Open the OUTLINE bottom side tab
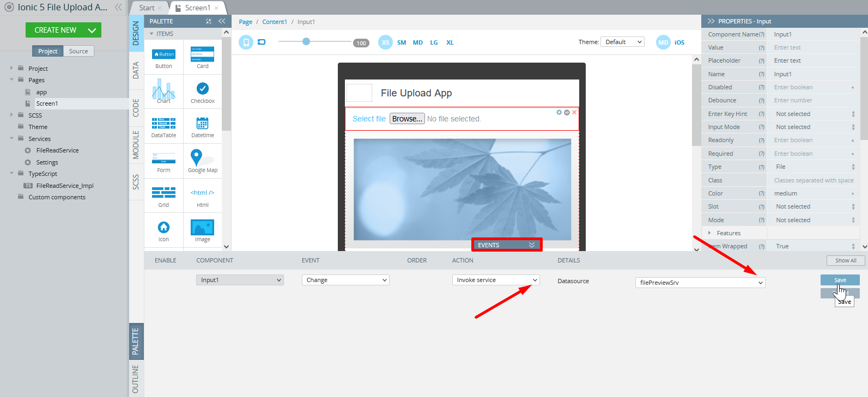The height and width of the screenshot is (397, 868). click(136, 378)
